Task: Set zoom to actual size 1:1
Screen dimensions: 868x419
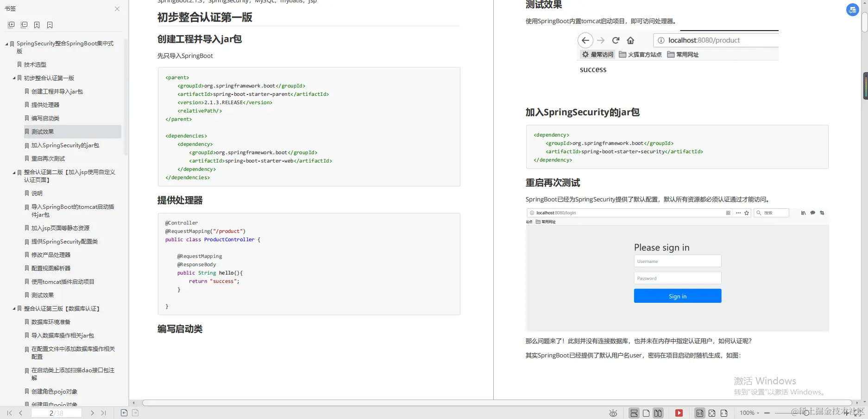Action: 699,413
